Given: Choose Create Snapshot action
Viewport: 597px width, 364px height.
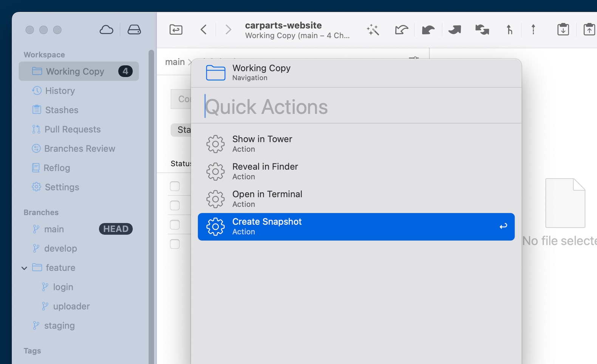Looking at the screenshot, I should (356, 227).
